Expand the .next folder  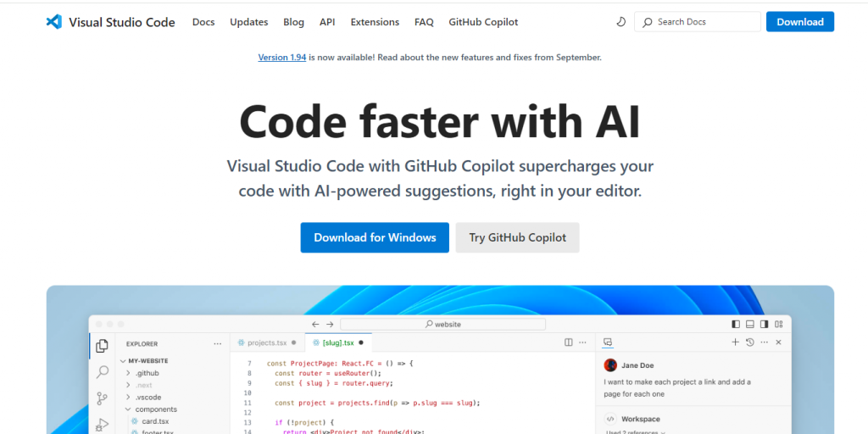129,386
